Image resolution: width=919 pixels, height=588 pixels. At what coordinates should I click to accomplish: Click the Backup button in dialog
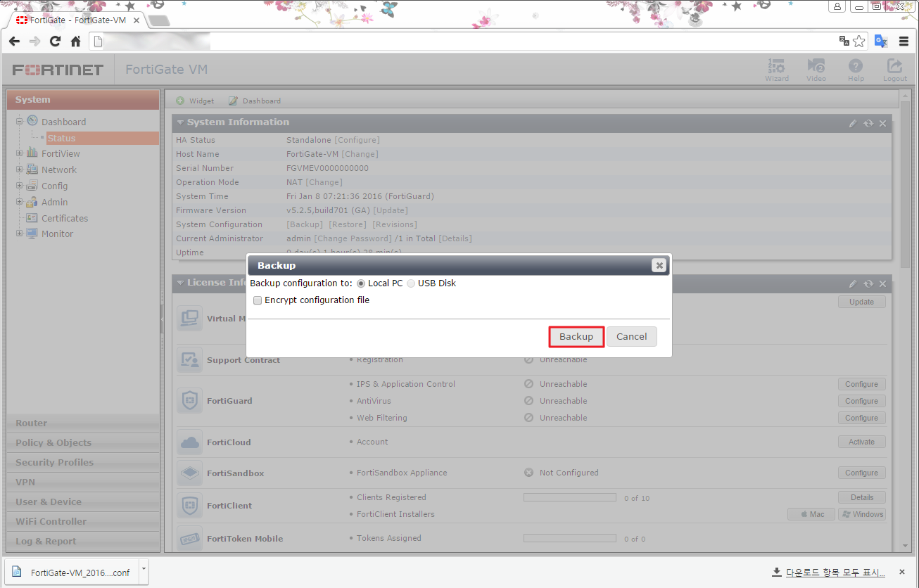(576, 336)
